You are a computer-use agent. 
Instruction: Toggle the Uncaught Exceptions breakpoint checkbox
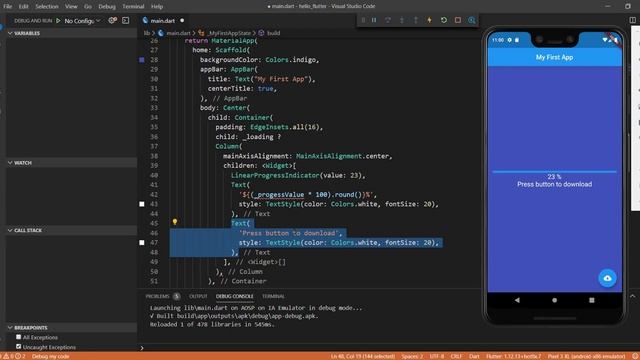coord(18,347)
